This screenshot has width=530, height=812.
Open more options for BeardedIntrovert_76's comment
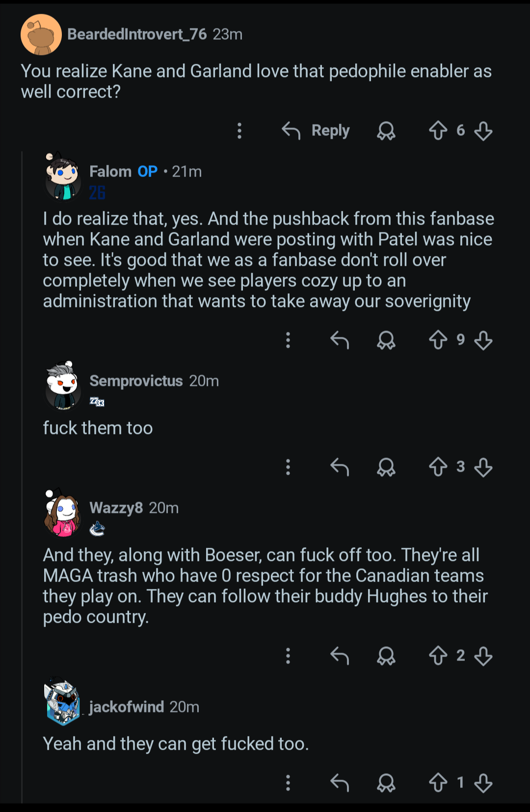click(x=239, y=131)
